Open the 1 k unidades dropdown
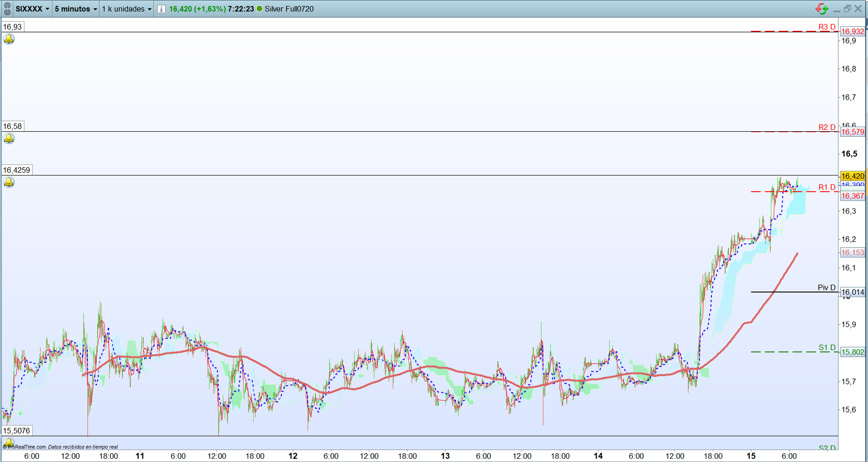 click(127, 9)
